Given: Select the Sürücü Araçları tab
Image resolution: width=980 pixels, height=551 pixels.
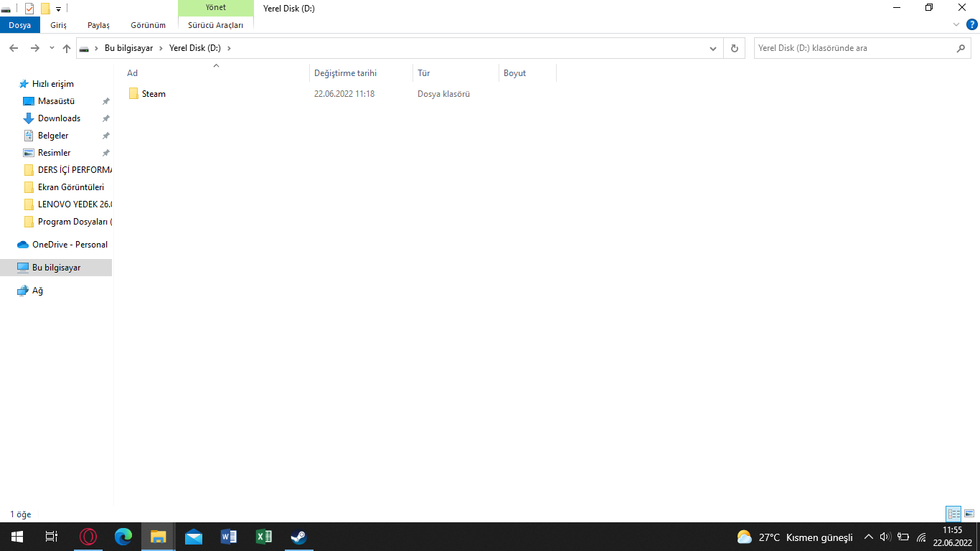Looking at the screenshot, I should pos(215,25).
